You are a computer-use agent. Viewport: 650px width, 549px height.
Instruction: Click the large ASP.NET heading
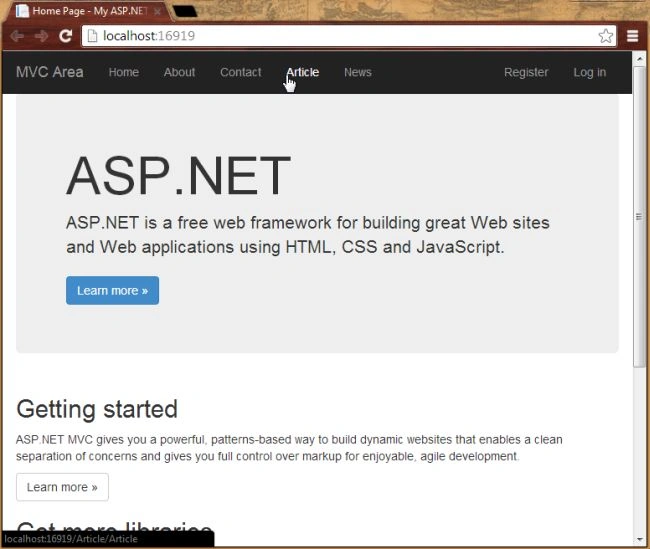[x=178, y=175]
